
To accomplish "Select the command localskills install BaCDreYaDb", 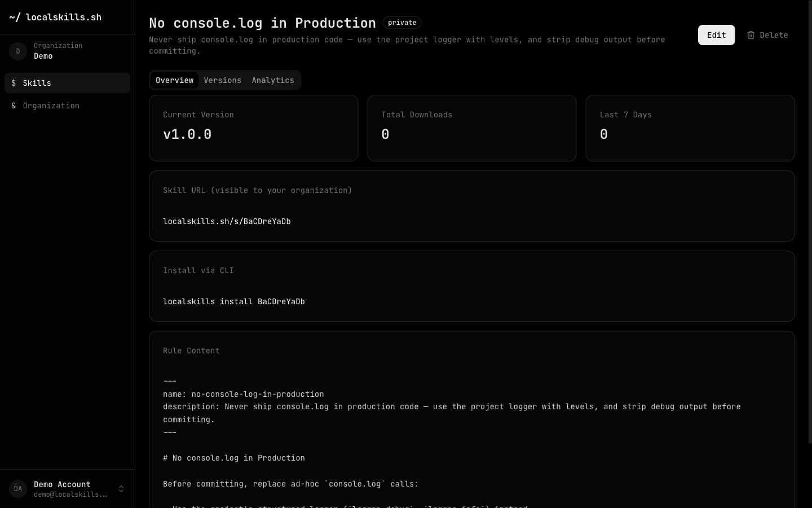I will click(234, 301).
